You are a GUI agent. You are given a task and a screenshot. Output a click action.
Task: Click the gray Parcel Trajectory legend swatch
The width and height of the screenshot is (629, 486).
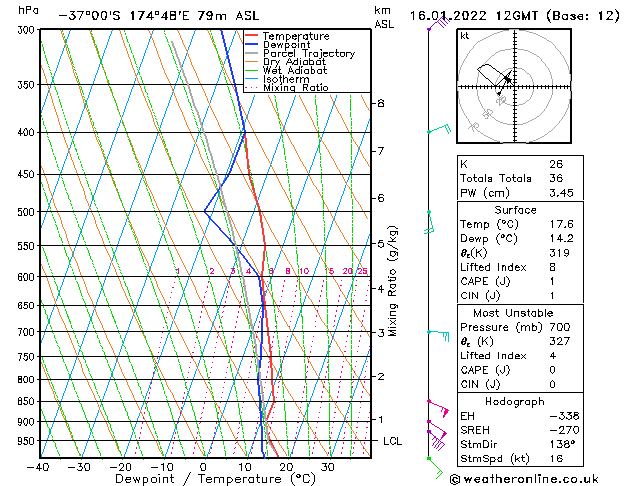click(x=252, y=53)
